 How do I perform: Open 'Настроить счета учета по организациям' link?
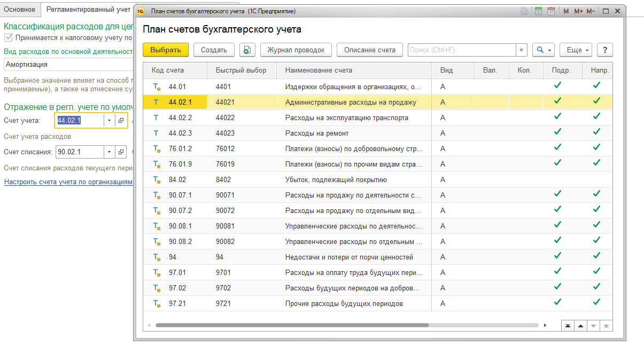coord(68,182)
